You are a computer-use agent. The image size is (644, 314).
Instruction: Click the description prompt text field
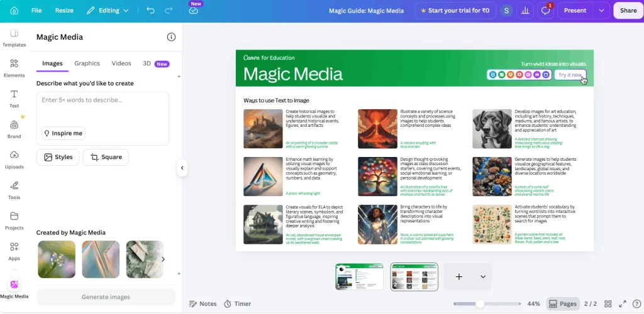[103, 119]
